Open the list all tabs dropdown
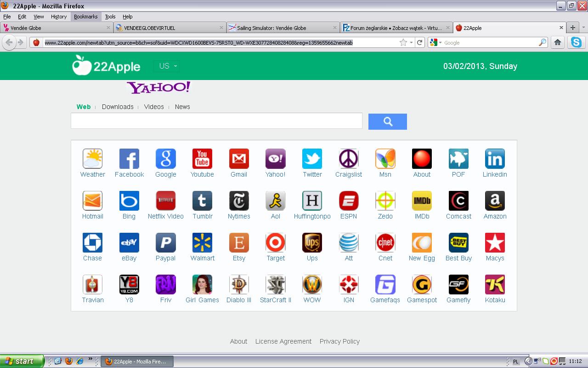The height and width of the screenshot is (368, 588). (584, 28)
